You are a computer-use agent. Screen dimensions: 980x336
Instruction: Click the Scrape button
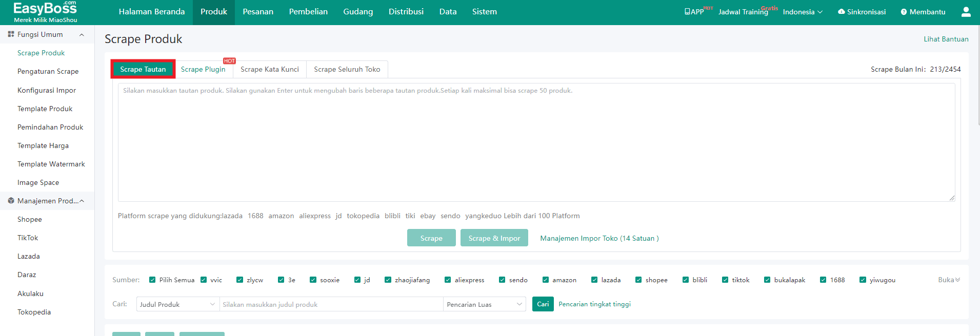click(431, 238)
